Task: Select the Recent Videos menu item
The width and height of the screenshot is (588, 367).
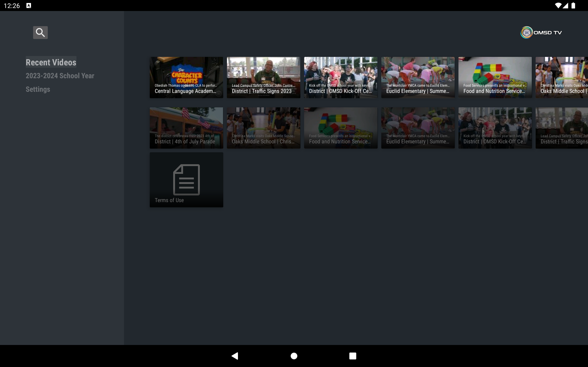Action: 51,62
